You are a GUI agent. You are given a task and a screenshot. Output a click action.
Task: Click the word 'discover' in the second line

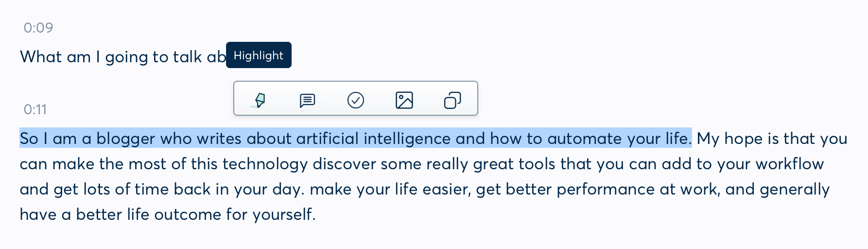pos(344,164)
